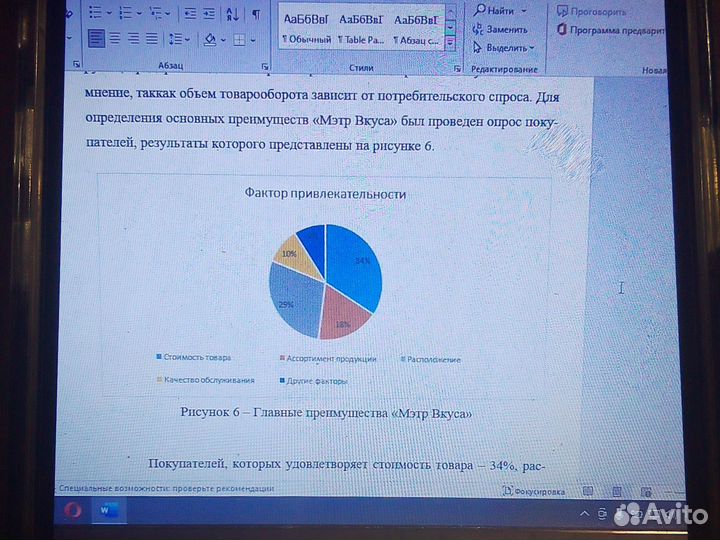
Task: Justify the paragraph text
Action: click(x=152, y=39)
